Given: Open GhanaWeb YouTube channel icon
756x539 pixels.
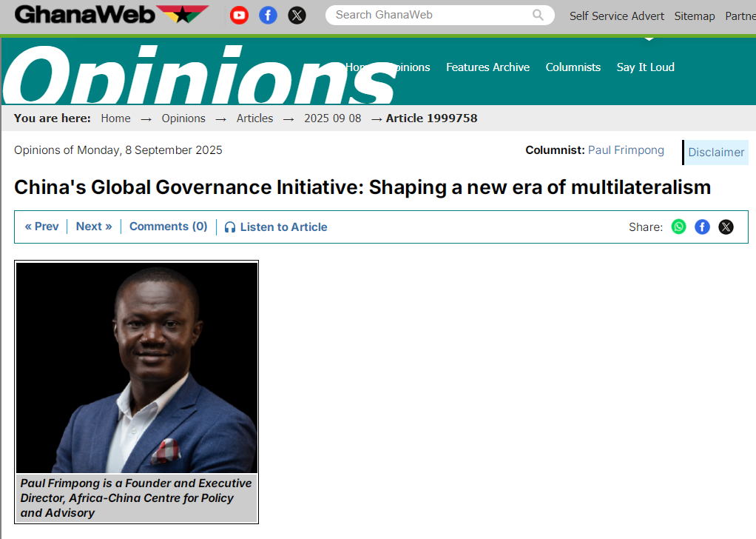Looking at the screenshot, I should [239, 15].
